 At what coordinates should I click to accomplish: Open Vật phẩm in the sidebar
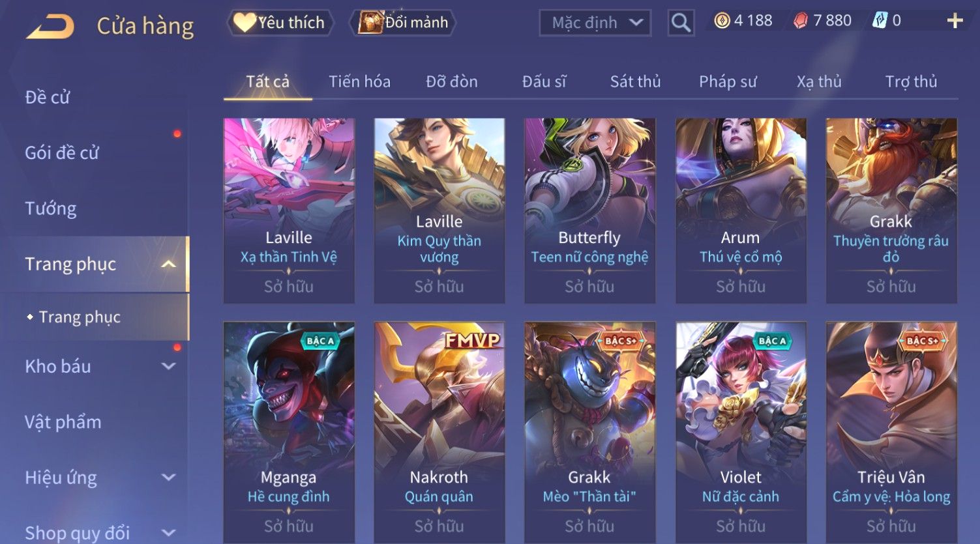click(63, 422)
